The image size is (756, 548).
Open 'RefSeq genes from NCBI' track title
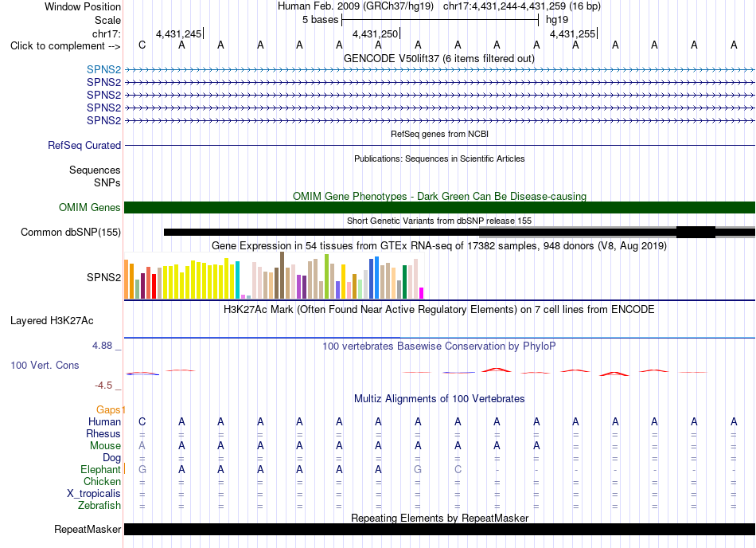[439, 134]
